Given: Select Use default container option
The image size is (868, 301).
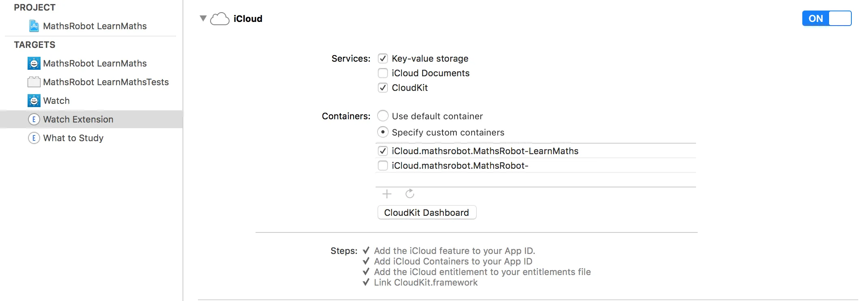Looking at the screenshot, I should tap(383, 116).
